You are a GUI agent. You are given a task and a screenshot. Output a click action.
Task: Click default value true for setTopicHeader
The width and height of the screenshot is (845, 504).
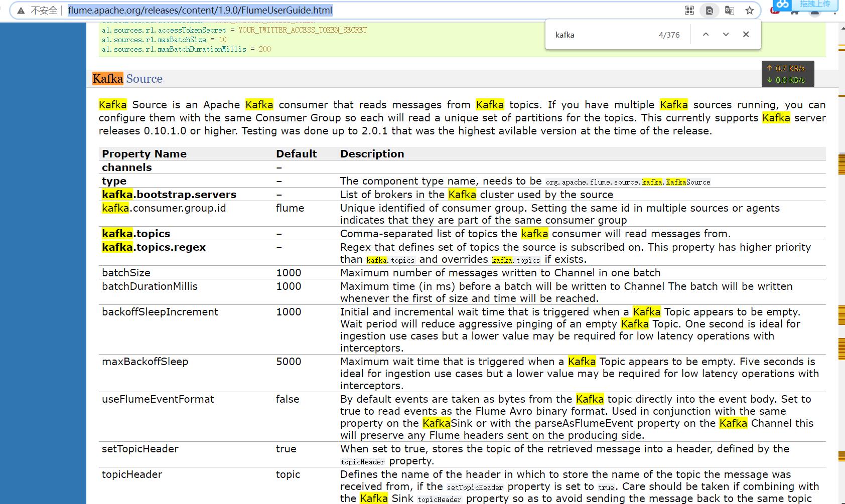286,449
